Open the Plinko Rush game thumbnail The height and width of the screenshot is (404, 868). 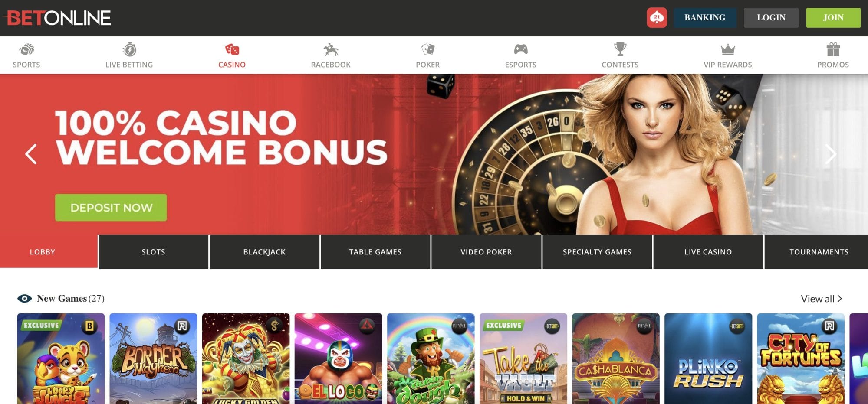point(708,358)
